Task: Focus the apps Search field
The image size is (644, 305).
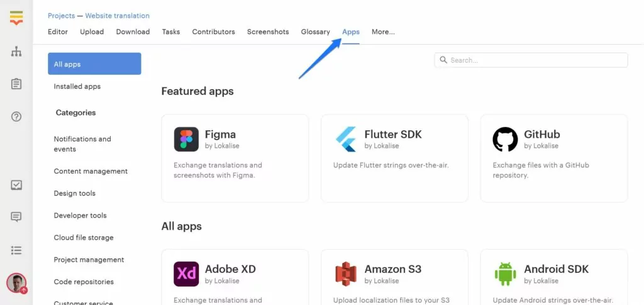Action: tap(531, 60)
